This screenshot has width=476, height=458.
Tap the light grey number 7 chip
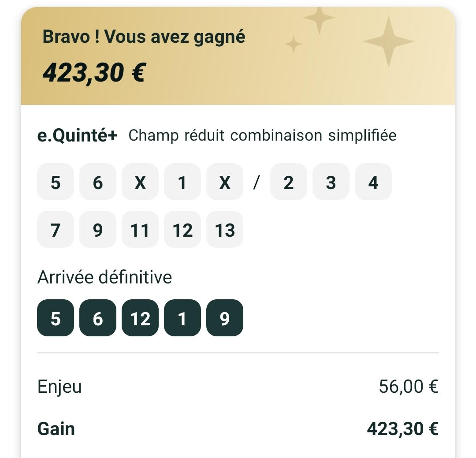point(56,230)
